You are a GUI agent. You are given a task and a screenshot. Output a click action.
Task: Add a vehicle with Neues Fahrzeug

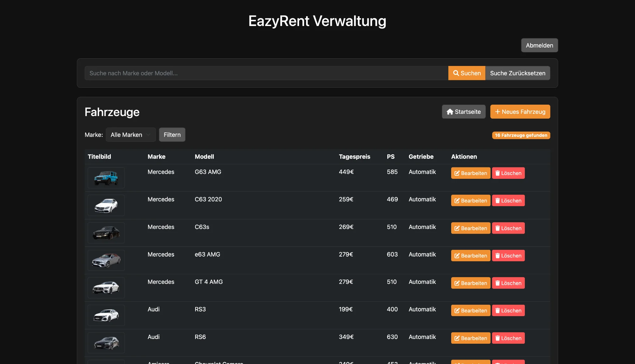coord(520,112)
